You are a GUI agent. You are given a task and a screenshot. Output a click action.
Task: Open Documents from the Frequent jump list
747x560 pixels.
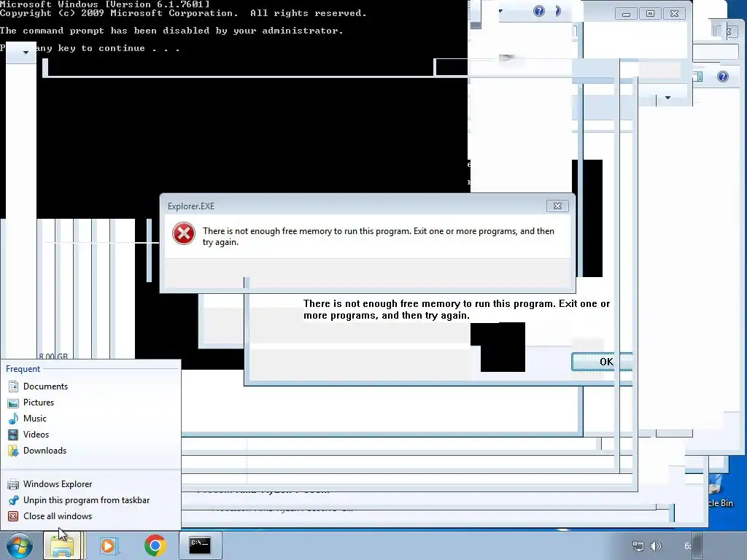pos(45,386)
